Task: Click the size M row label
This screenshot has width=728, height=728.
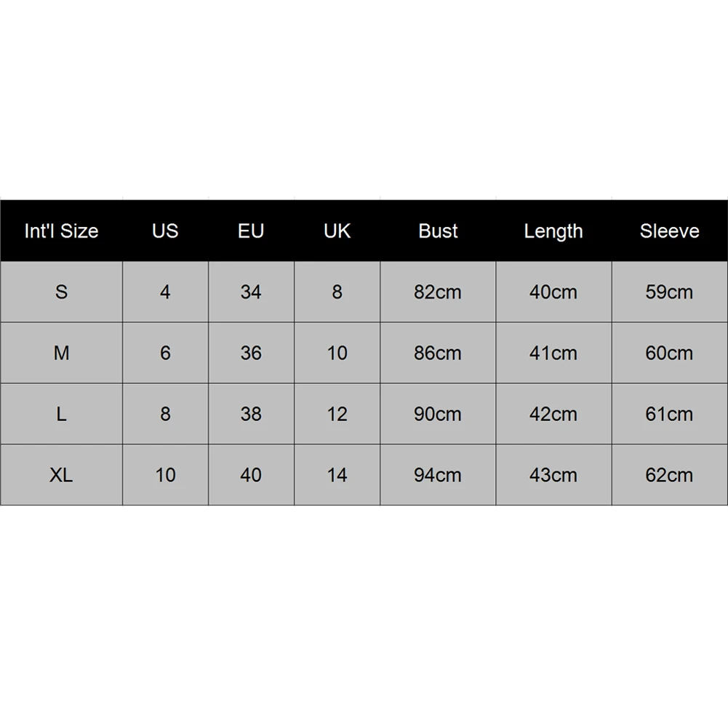Action: tap(61, 353)
